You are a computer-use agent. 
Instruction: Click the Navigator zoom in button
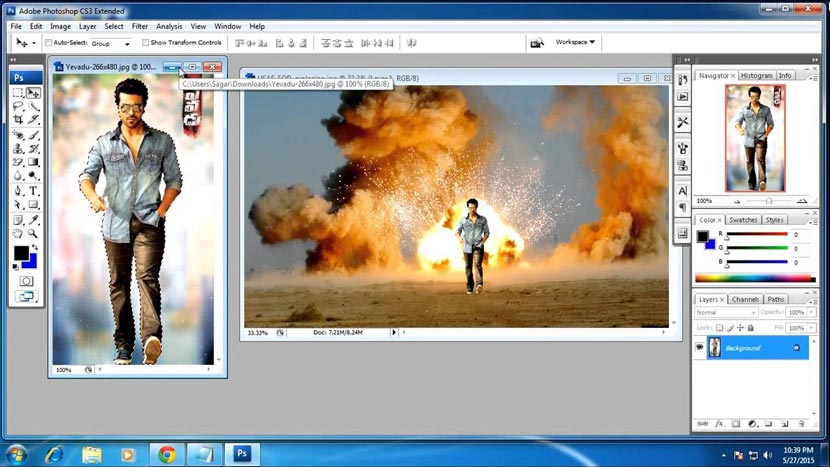coord(802,201)
